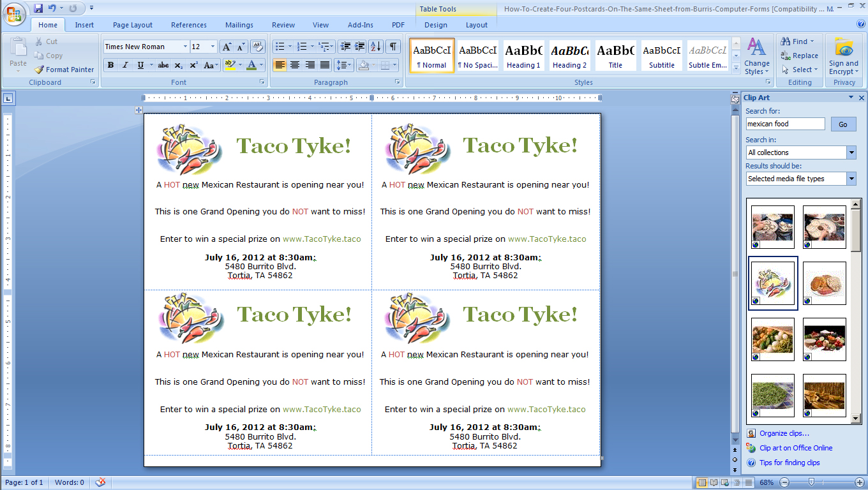Apply the font color

(x=251, y=65)
